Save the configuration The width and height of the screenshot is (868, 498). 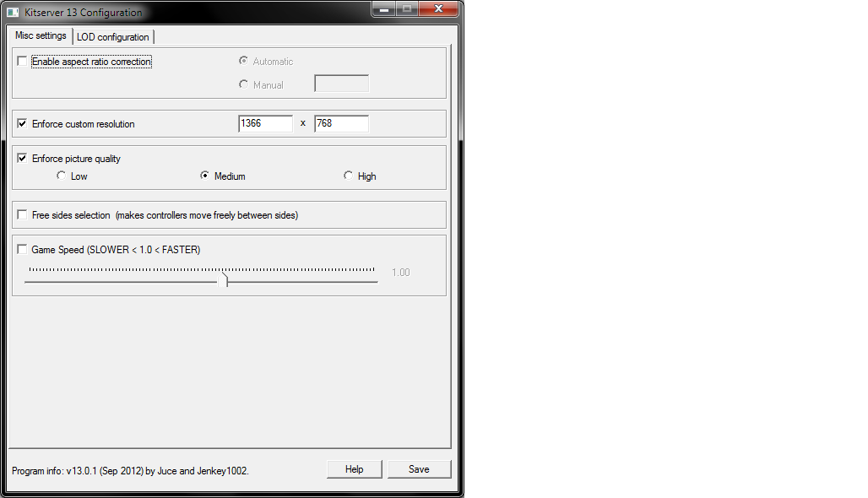(419, 469)
